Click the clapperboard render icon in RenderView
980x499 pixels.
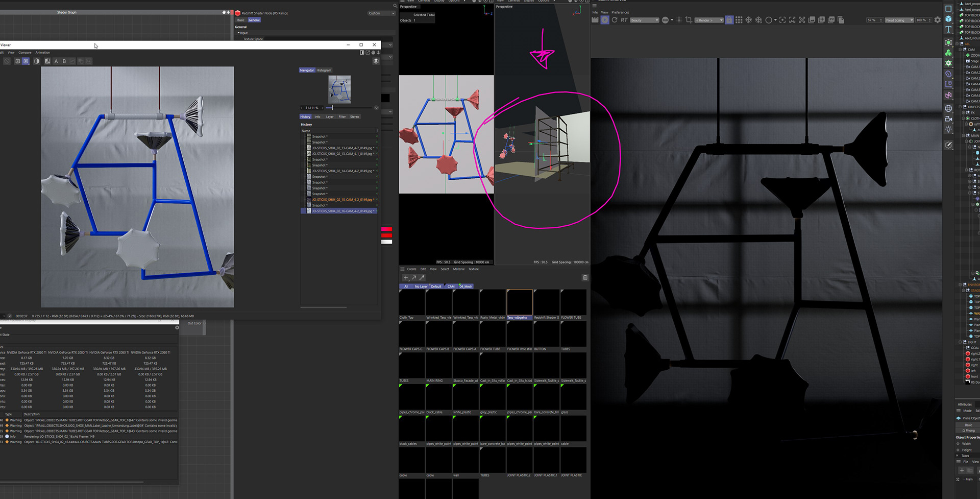click(x=595, y=20)
